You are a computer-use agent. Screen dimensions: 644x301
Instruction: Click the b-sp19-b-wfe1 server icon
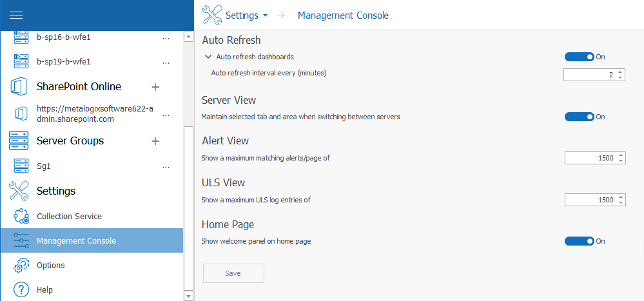[x=21, y=62]
